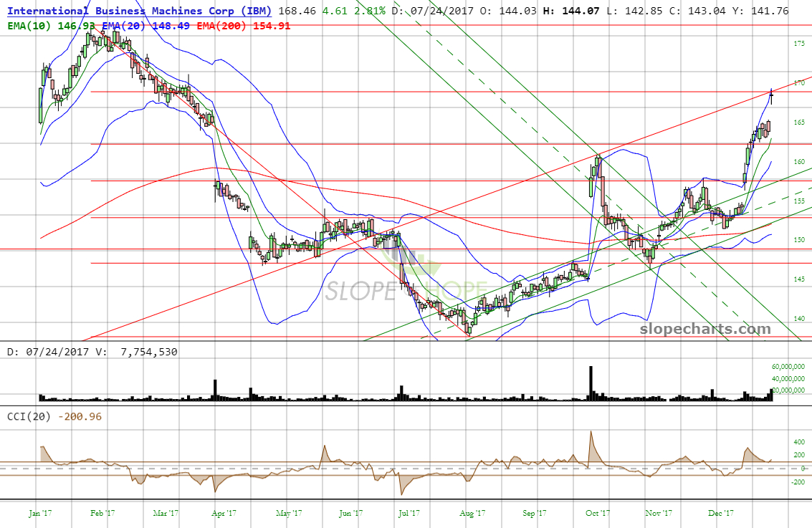Click the Jan '17 date axis label

[x=40, y=513]
